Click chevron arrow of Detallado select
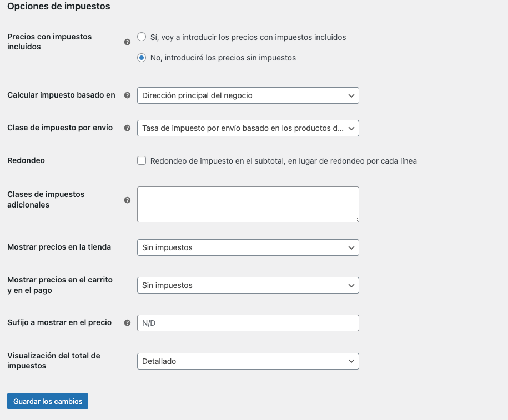This screenshot has height=420, width=508. [351, 361]
